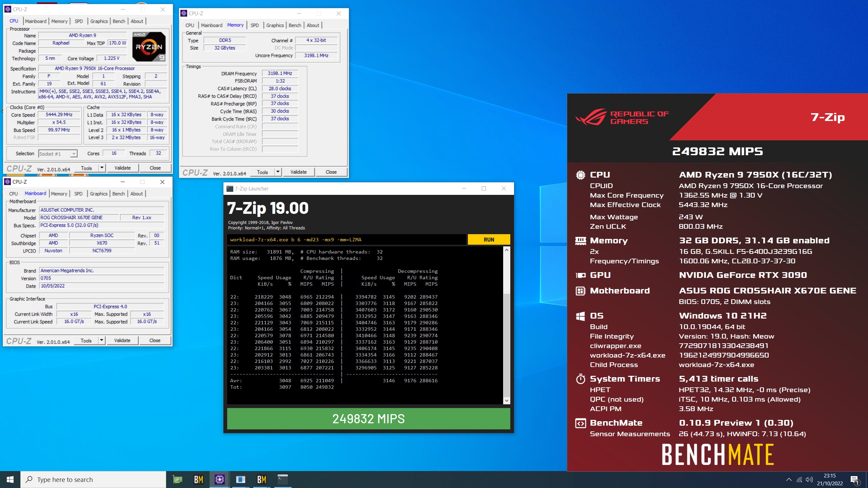The height and width of the screenshot is (488, 868).
Task: Click the green 249832 MIPS result bar
Action: (x=369, y=419)
